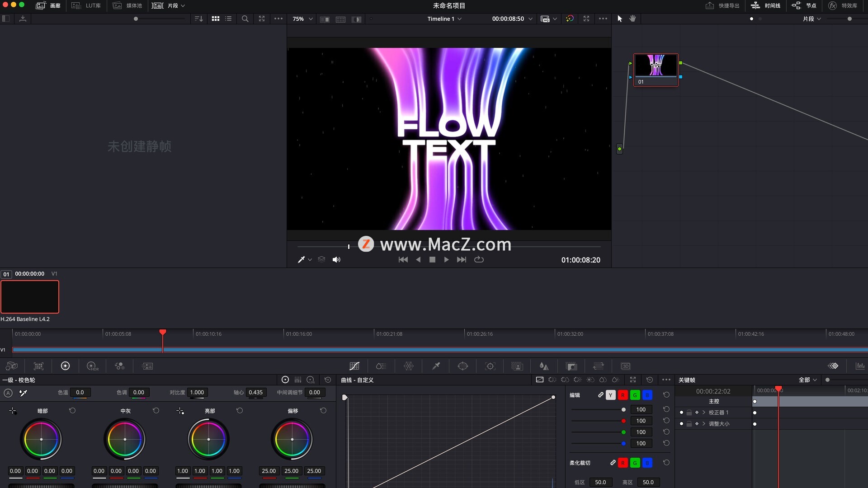The width and height of the screenshot is (868, 488).
Task: Open the 媒体池 media pool tab
Action: click(x=127, y=5)
